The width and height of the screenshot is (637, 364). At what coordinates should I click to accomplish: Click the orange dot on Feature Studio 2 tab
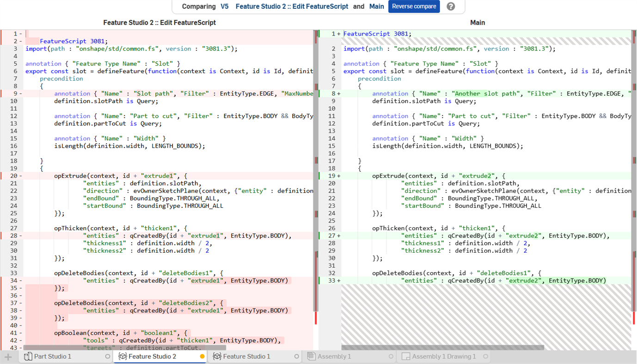pyautogui.click(x=202, y=357)
